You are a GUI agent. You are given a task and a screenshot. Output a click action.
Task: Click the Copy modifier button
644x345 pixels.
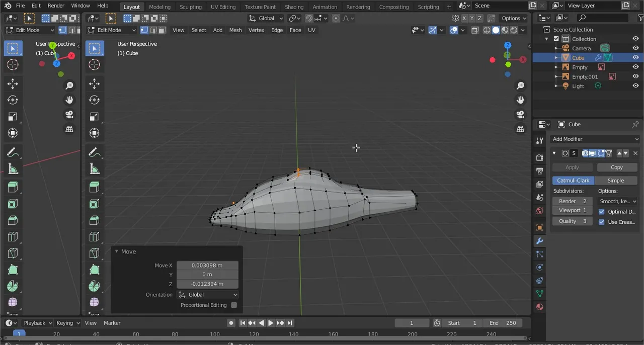[x=617, y=167]
